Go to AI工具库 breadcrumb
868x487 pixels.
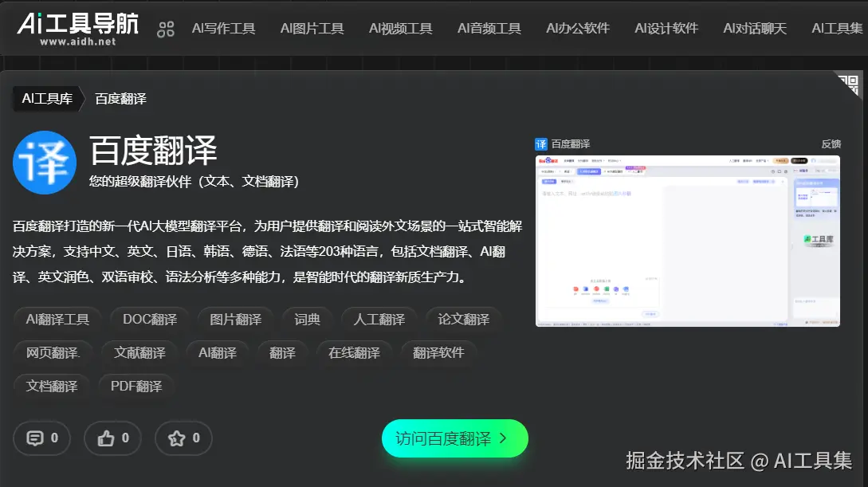tap(48, 99)
